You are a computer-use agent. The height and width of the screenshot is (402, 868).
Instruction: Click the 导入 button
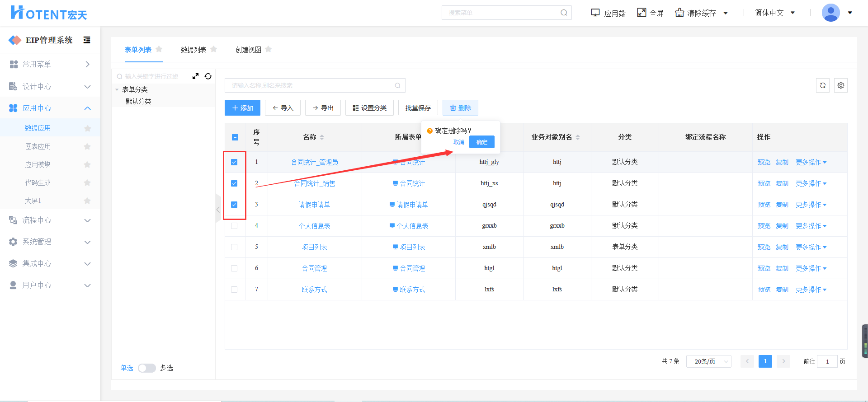283,108
